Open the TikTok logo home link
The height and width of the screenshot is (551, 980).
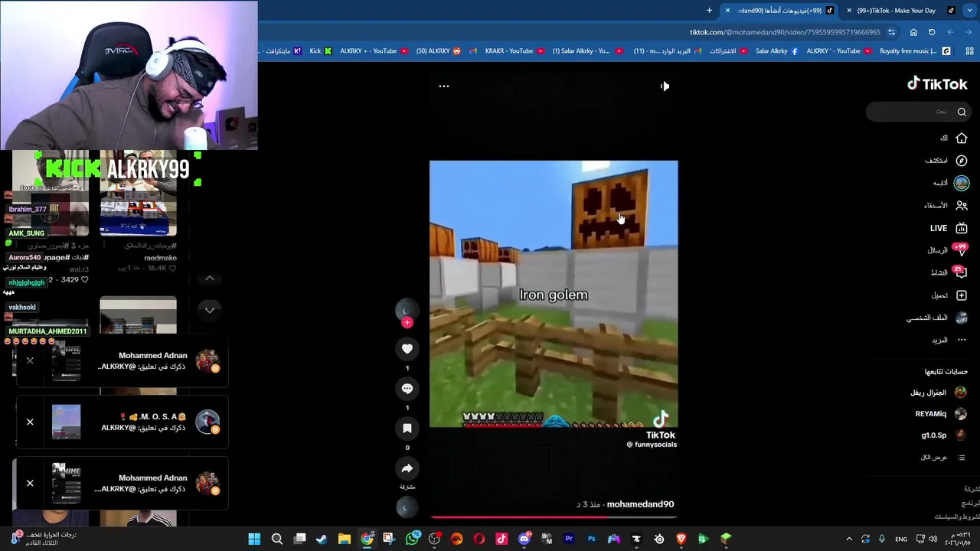[937, 84]
